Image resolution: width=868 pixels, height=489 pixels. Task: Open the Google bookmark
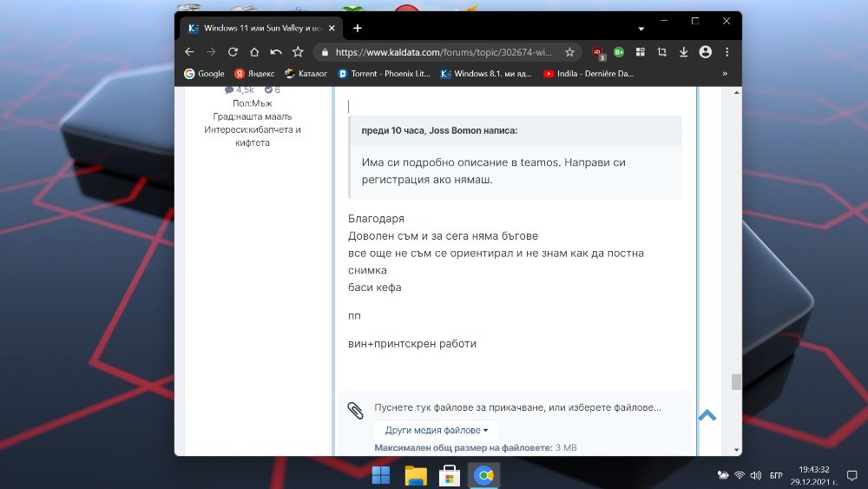[x=204, y=74]
